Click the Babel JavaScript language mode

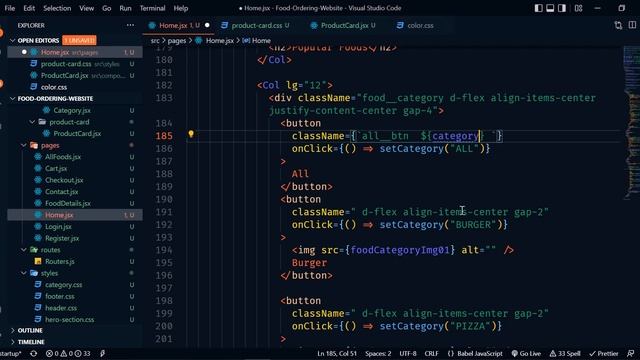pos(475,353)
